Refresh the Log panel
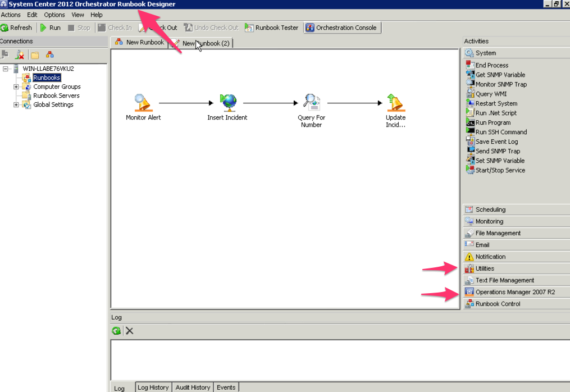 (x=116, y=330)
